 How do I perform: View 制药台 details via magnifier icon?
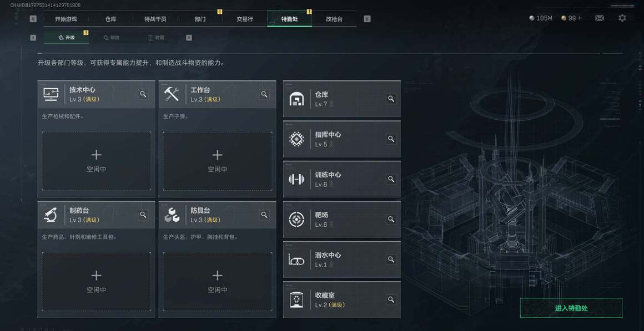tap(143, 215)
